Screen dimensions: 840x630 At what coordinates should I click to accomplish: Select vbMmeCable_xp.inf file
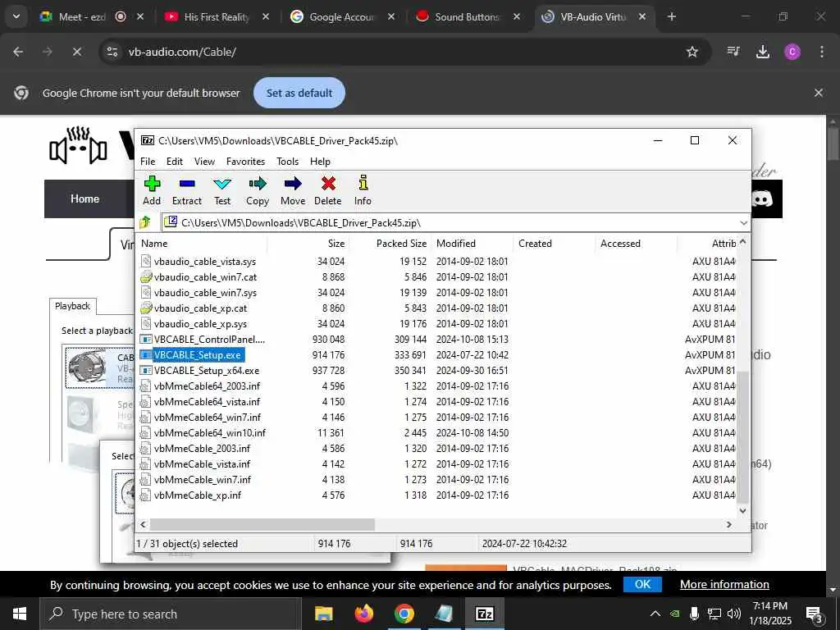[197, 495]
